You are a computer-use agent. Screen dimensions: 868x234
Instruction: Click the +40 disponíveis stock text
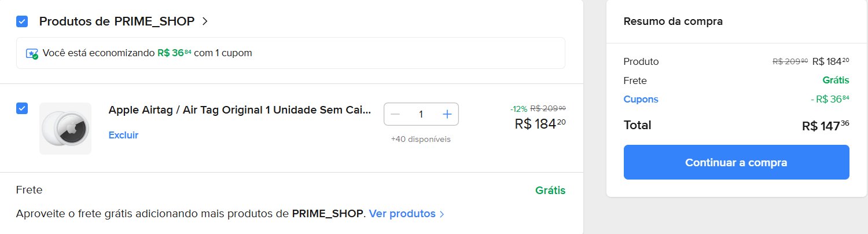(421, 139)
